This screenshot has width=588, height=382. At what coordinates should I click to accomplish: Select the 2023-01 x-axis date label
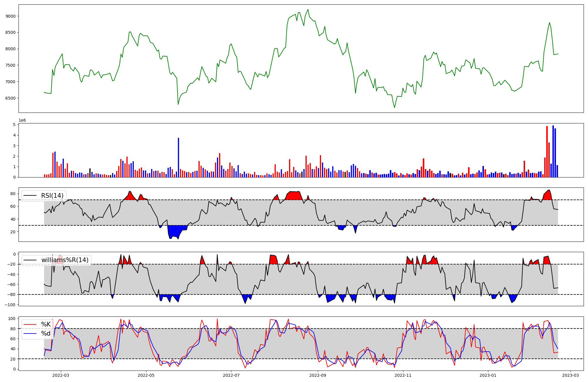488,375
